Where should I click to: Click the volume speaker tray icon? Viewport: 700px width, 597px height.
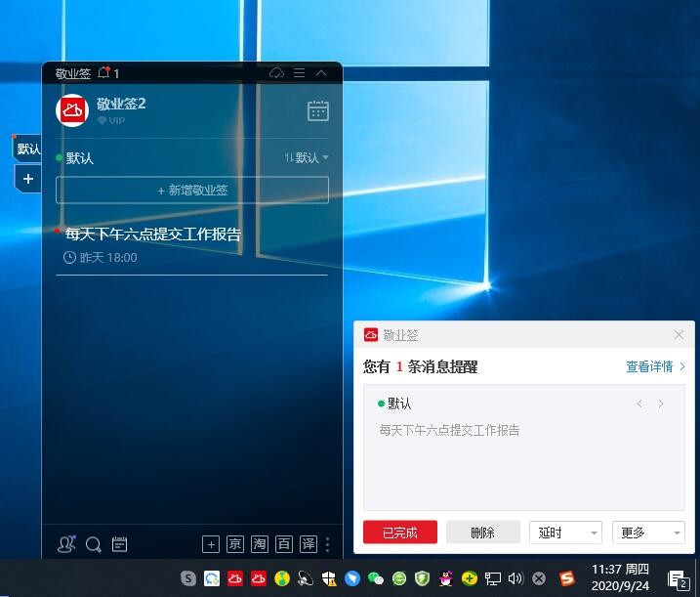515,578
